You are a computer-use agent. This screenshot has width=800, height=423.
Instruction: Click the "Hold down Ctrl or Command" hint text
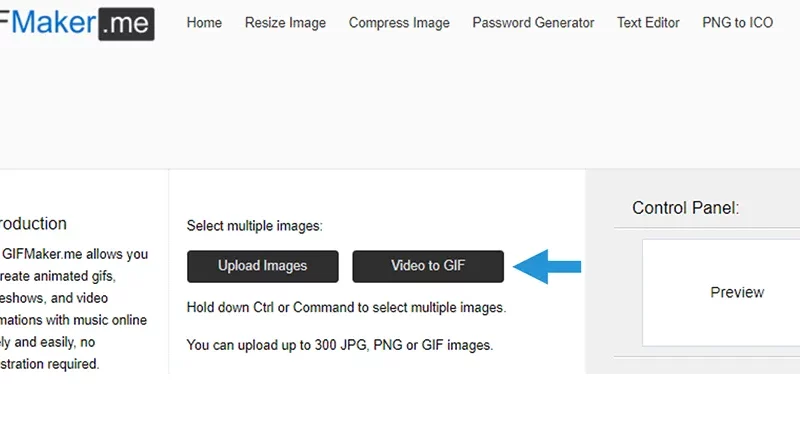[x=346, y=308]
